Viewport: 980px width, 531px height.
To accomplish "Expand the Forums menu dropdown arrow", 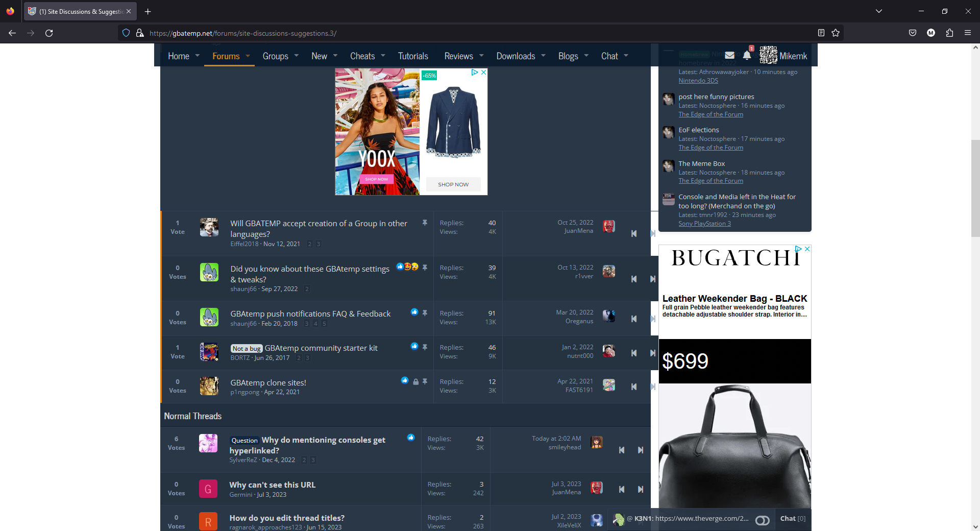I will tap(248, 56).
